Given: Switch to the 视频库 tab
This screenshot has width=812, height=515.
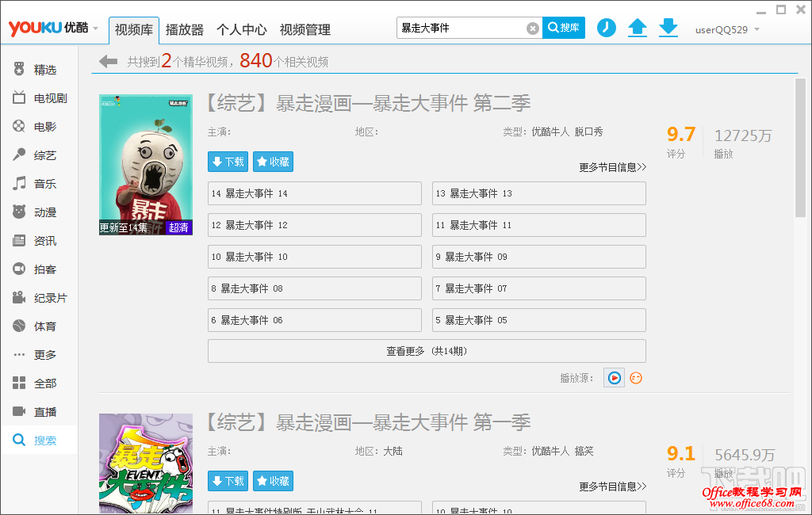Looking at the screenshot, I should [133, 29].
